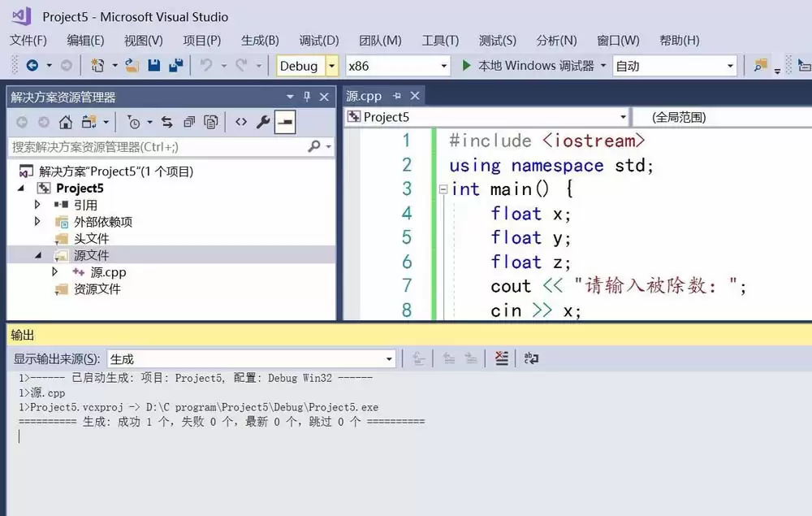The image size is (812, 516).
Task: Open the x86 platform dropdown
Action: click(443, 66)
